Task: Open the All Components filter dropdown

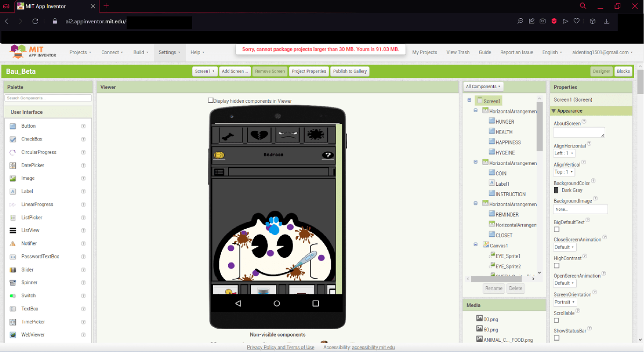Action: pos(483,86)
